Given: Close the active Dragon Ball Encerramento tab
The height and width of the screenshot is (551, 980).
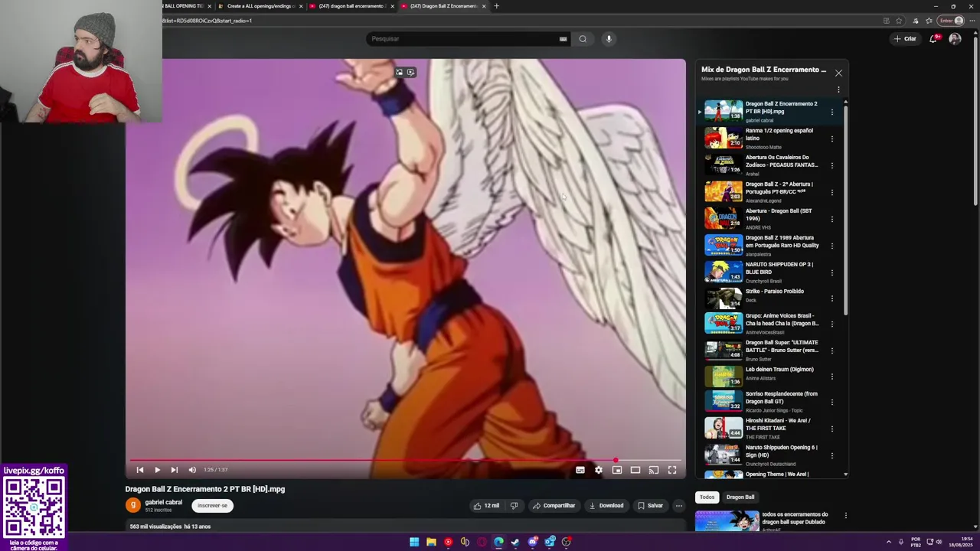Looking at the screenshot, I should point(484,6).
